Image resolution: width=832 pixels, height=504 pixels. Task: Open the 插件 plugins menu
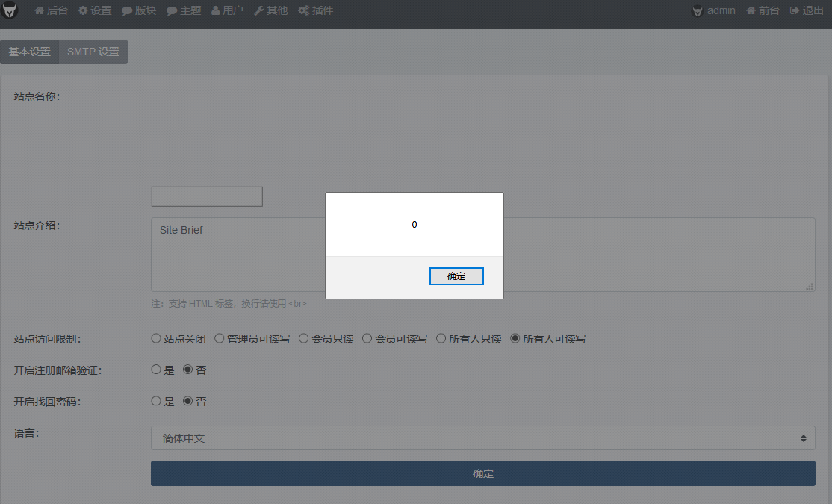315,10
